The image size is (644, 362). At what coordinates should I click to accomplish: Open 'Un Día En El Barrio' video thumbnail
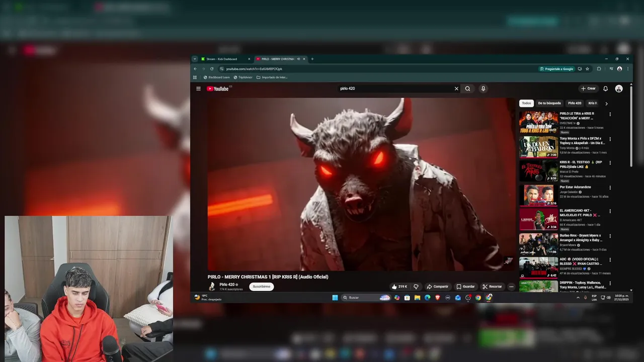pyautogui.click(x=538, y=147)
